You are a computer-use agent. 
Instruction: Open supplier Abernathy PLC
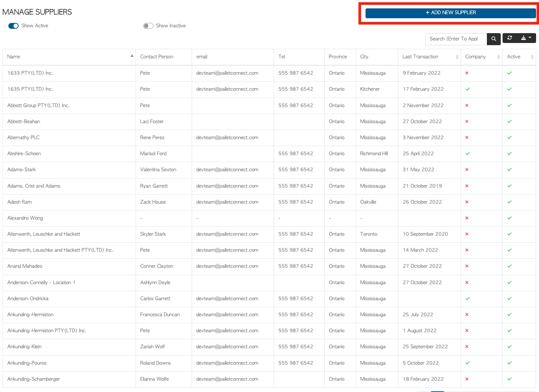[23, 138]
